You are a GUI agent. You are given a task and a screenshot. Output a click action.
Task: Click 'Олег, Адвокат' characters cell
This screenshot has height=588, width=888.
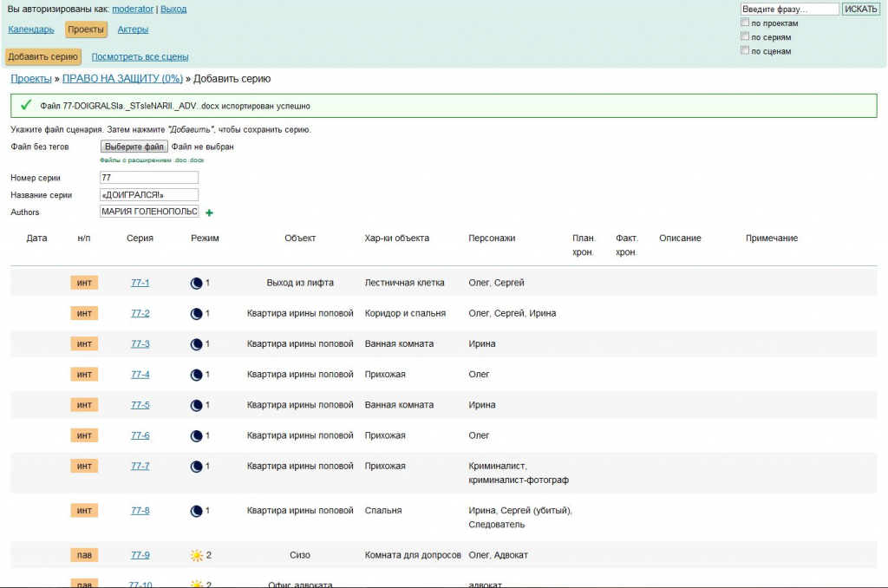tap(498, 555)
